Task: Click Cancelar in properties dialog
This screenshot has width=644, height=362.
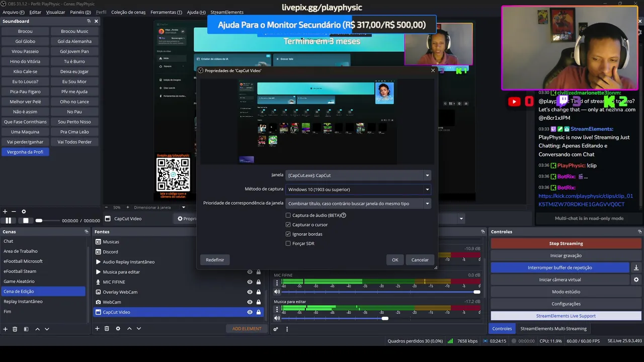Action: click(x=420, y=260)
